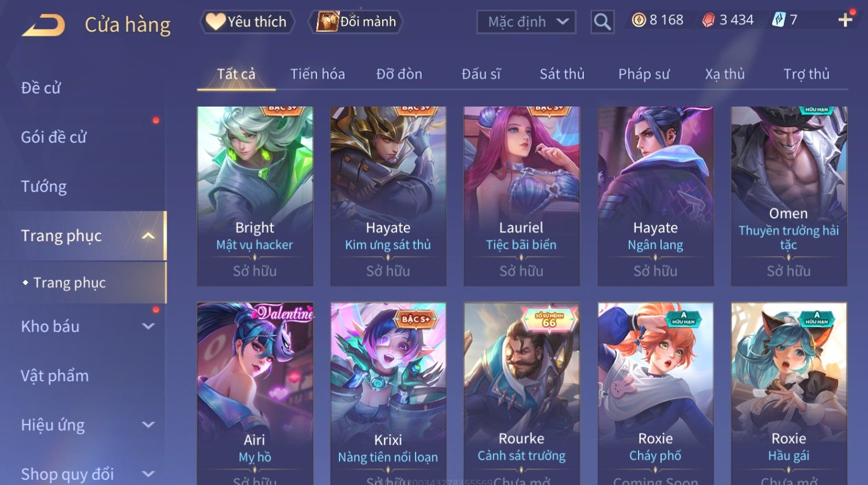
Task: Switch to the Pháp sư tab
Action: coord(644,74)
